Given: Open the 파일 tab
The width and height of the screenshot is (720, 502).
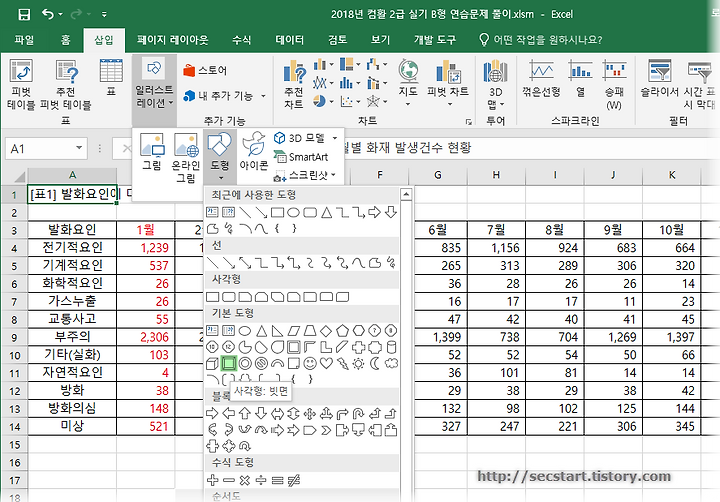Looking at the screenshot, I should (24, 40).
